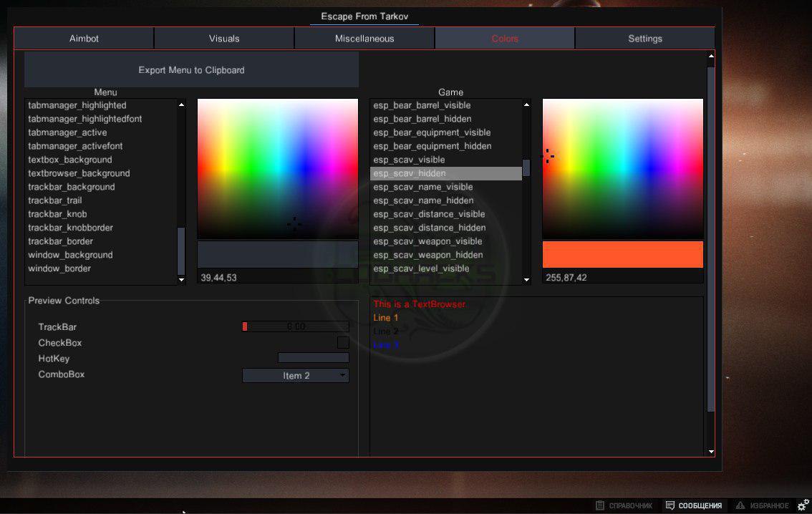Pick a color in the Game color gradient
812x514 pixels.
(x=623, y=169)
